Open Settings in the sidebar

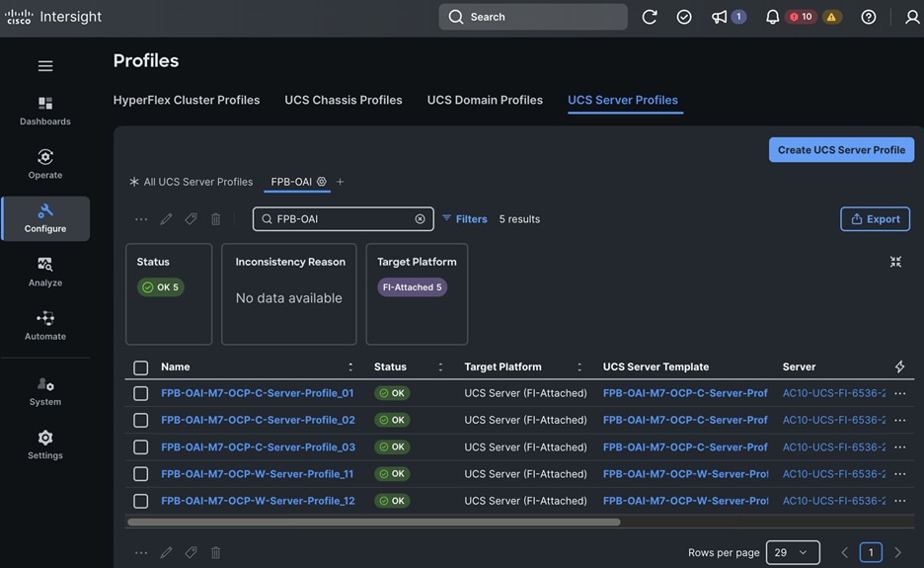coord(45,446)
